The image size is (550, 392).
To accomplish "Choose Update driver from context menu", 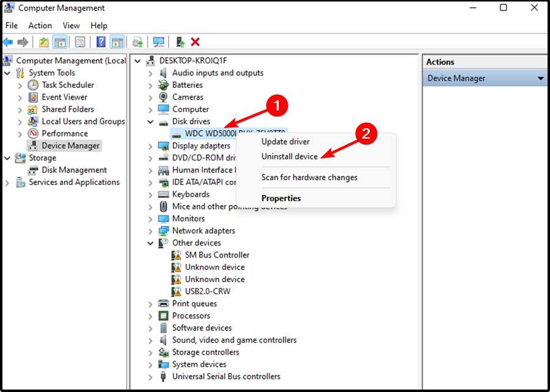I will click(285, 142).
